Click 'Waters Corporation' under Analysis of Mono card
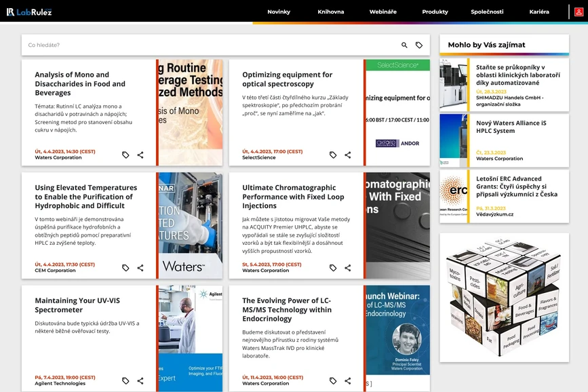This screenshot has width=588, height=392. point(58,157)
